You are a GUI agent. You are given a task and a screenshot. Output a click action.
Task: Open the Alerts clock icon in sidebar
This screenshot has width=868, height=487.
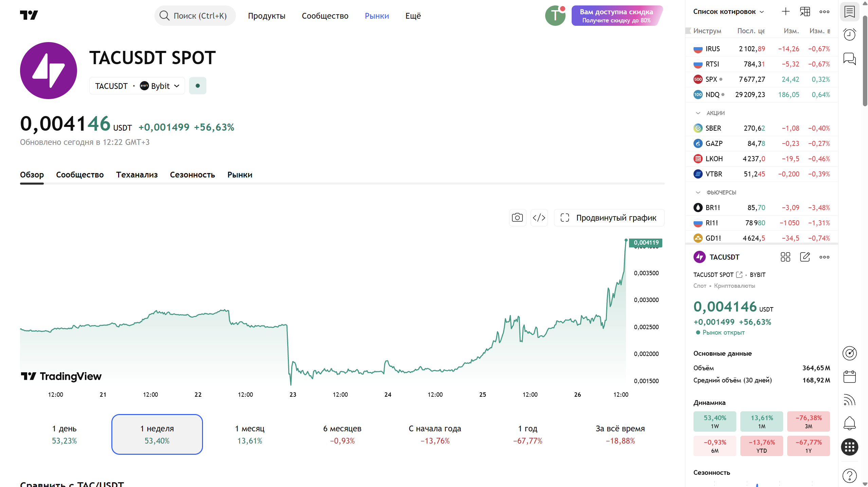coord(849,34)
